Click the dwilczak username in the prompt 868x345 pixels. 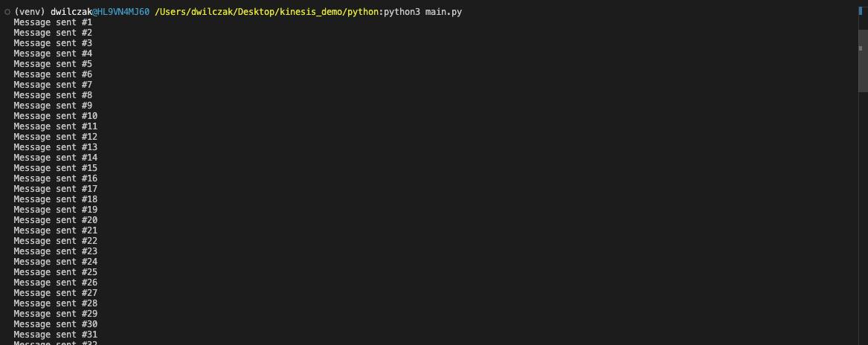(71, 12)
